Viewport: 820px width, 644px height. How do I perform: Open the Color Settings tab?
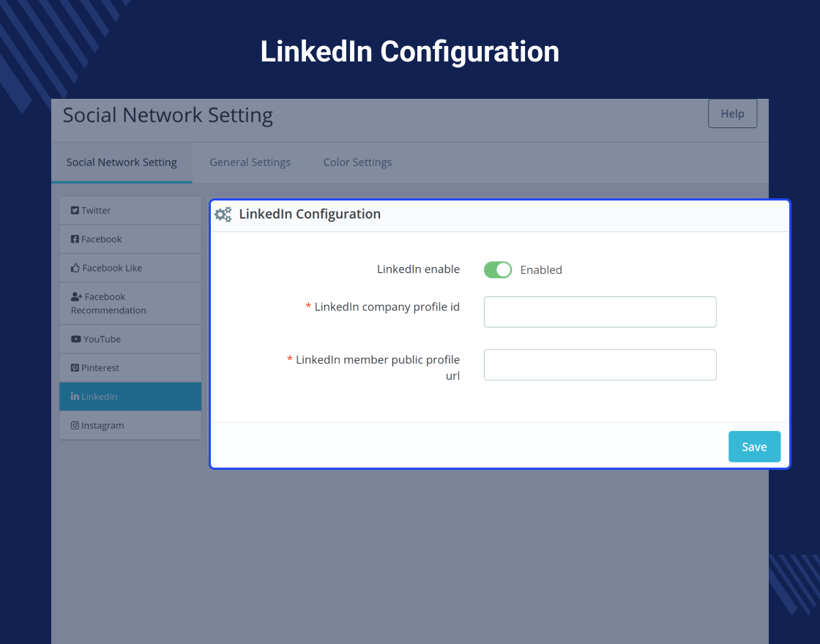tap(357, 162)
